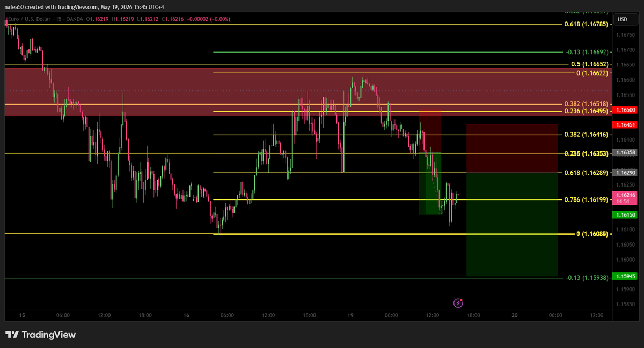Click the gray 1.16358 price tag

(625, 152)
